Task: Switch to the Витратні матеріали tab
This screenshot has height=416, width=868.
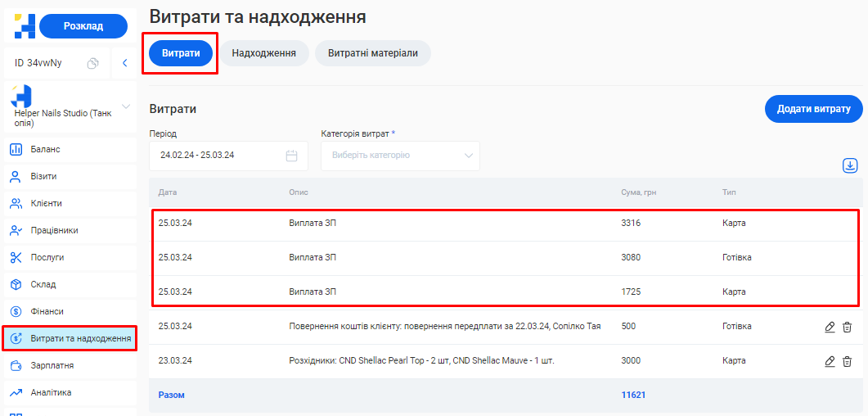Action: tap(373, 53)
